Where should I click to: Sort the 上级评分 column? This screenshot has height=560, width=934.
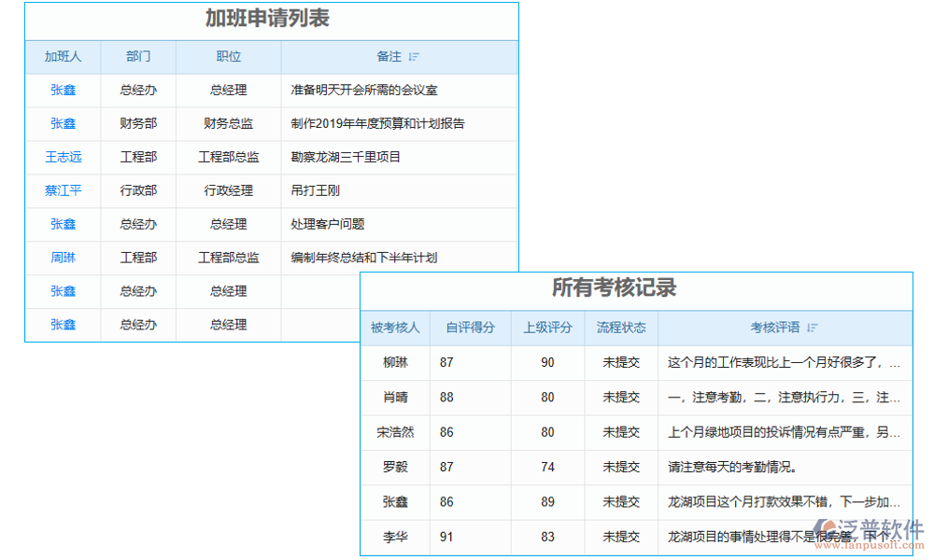tap(547, 328)
